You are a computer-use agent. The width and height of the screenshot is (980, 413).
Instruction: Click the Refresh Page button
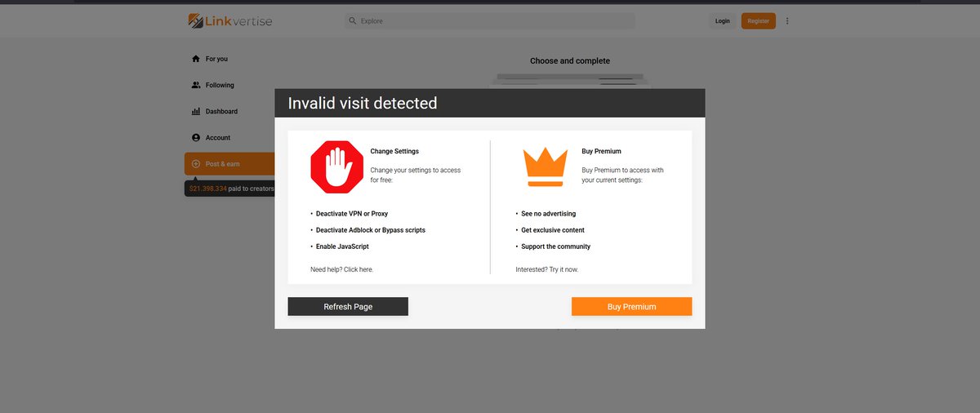click(x=348, y=306)
